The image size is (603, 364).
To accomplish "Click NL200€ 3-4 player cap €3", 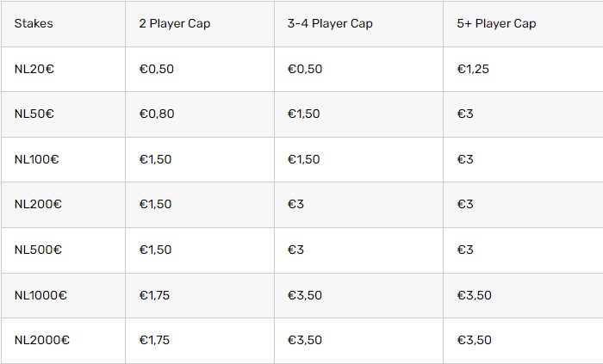I will (295, 204).
